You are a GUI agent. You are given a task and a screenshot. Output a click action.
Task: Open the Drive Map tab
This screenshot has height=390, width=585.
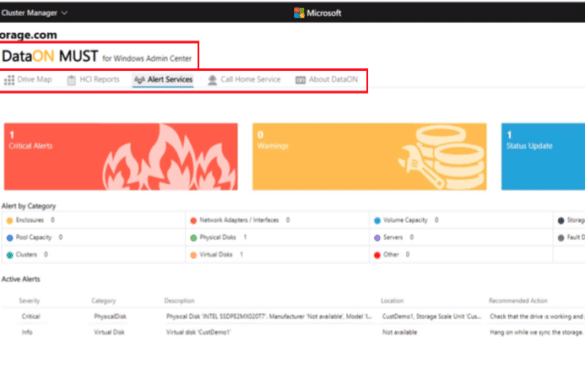pos(28,79)
